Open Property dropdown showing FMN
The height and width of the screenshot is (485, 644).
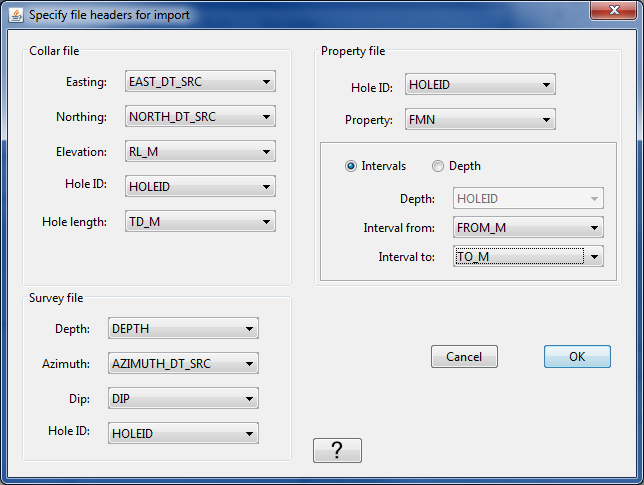coord(480,119)
